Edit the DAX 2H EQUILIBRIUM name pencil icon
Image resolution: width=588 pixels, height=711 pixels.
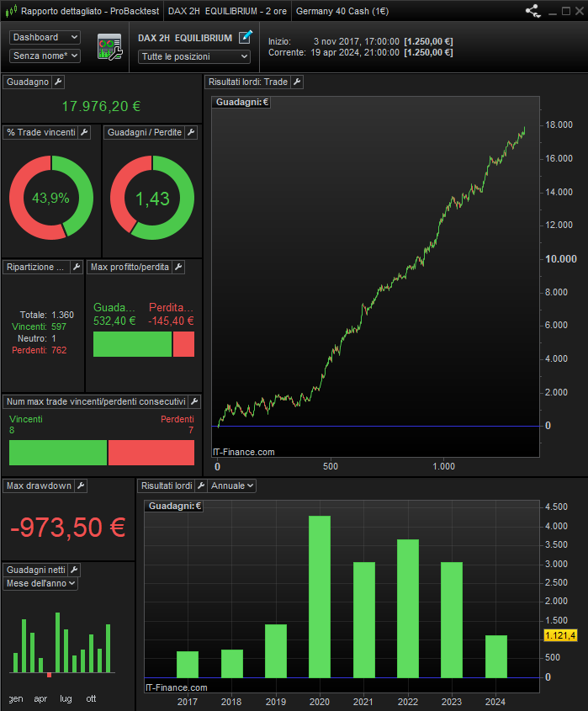246,37
